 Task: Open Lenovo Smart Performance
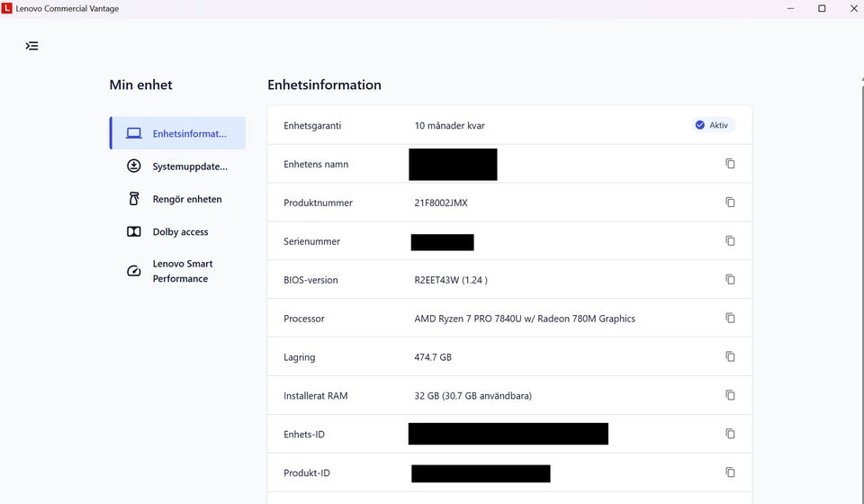coord(177,271)
